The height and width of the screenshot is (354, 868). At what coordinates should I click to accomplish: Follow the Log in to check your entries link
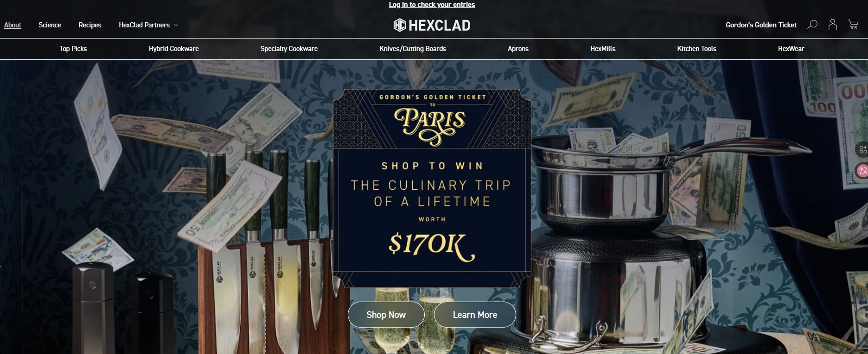pos(432,5)
